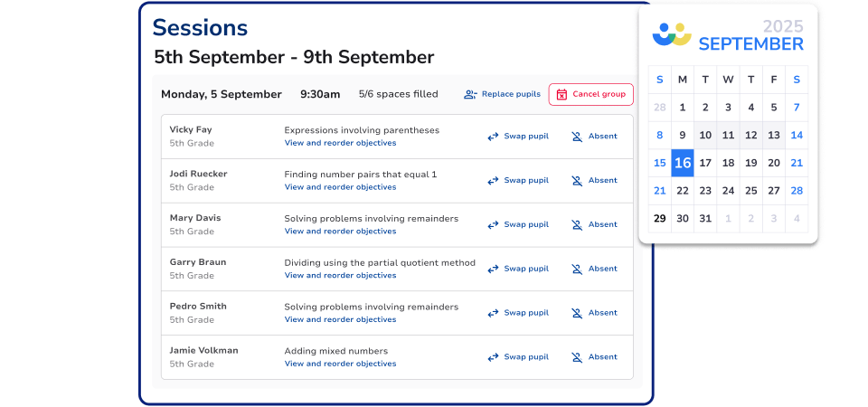Open Pedro Smith's View and reorder objectives
The image size is (868, 407).
[x=340, y=319]
